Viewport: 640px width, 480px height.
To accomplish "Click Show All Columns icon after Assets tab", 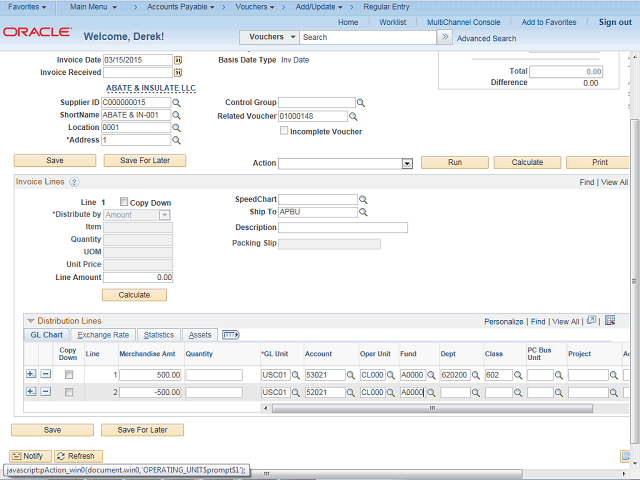I will pos(230,335).
